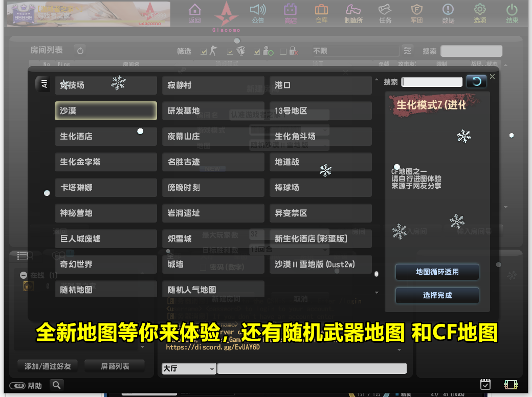Viewport: 532px width, 397px height.
Task: Choose the 港口 map
Action: tap(321, 85)
